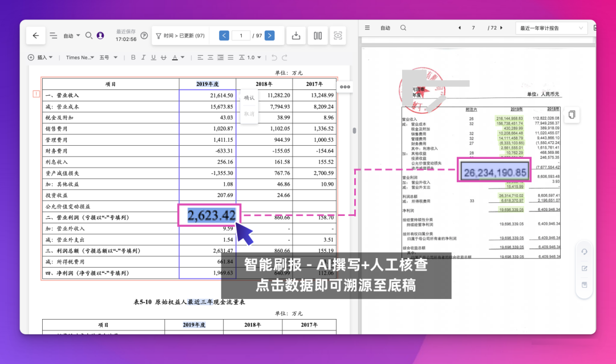Click the red warning icon beside 营业收入 row
Screen dimensions: 616x364
tap(36, 94)
